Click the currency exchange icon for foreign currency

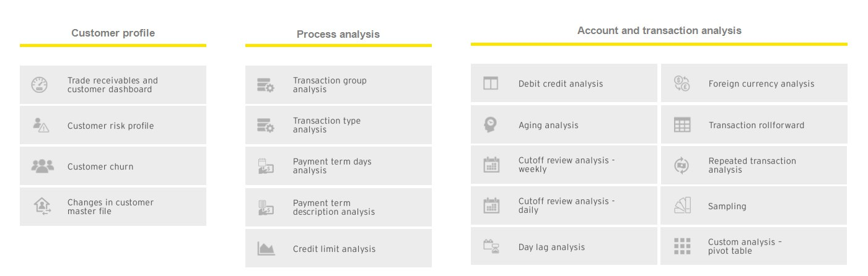(682, 84)
